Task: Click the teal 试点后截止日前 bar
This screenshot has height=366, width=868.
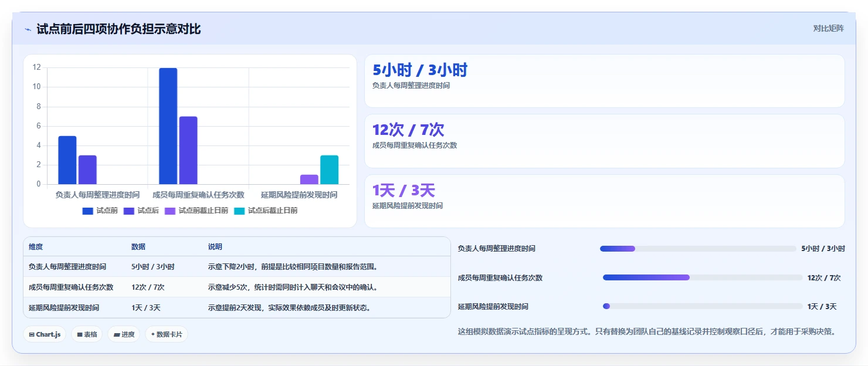Action: point(330,170)
